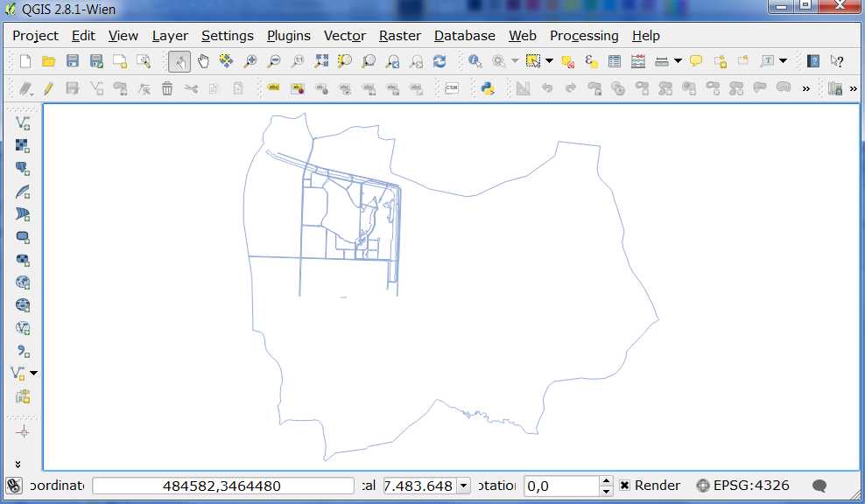
Task: Open the Plugins menu
Action: [289, 36]
